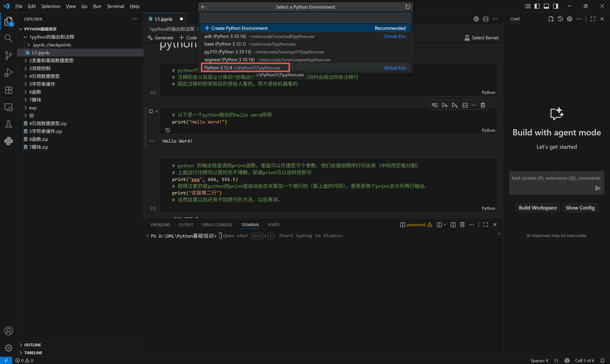
Task: Kill the terminal with trash icon
Action: (462, 225)
